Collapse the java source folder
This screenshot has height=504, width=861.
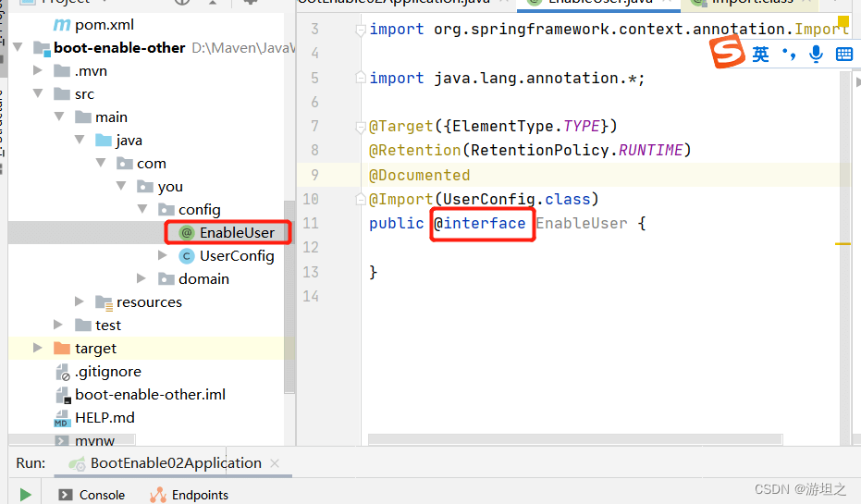click(x=80, y=140)
